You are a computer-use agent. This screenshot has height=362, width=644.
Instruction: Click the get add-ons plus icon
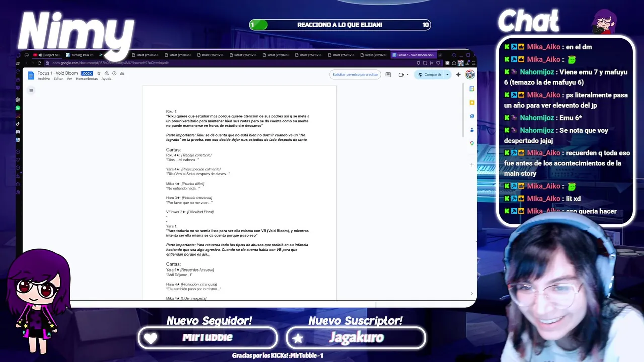point(472,165)
